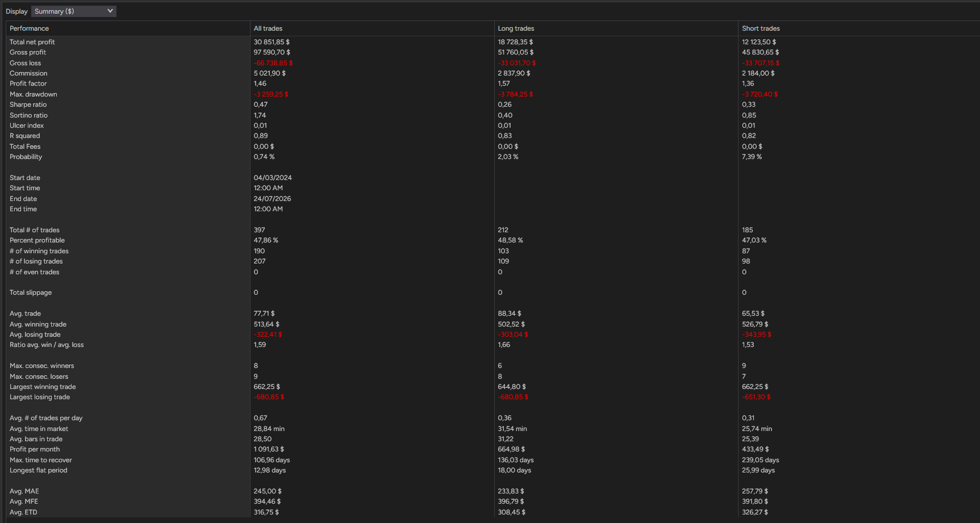This screenshot has height=523, width=980.
Task: Select the Max. drawdown row label
Action: coord(34,94)
